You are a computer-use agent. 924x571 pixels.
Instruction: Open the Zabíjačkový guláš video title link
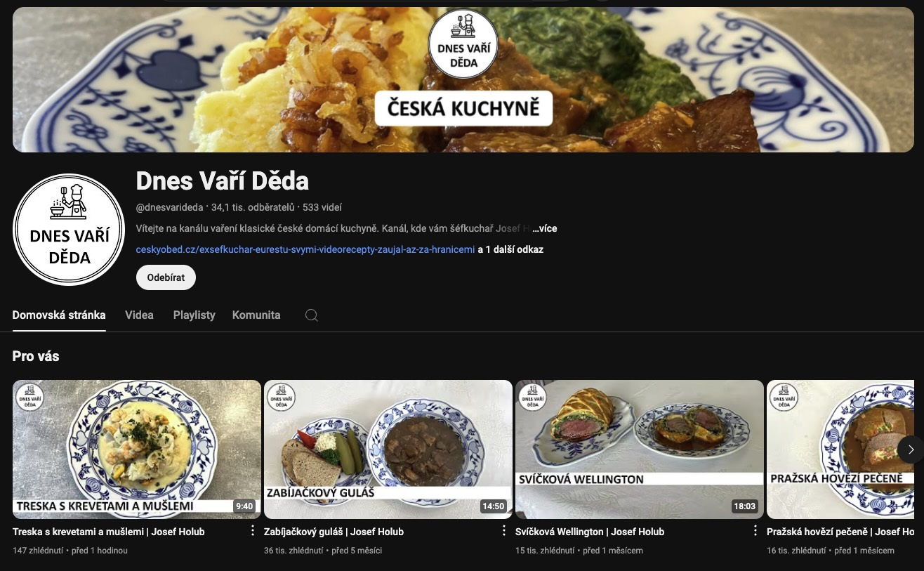pos(334,532)
